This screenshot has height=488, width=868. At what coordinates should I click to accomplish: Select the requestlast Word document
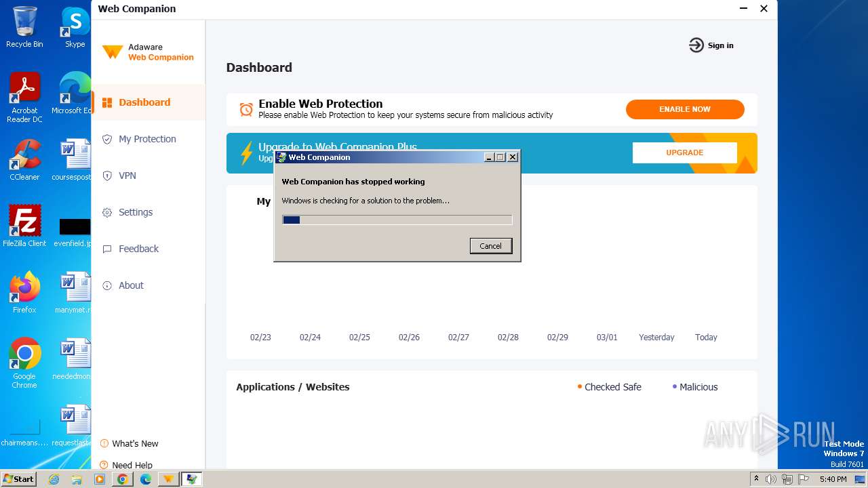[72, 426]
